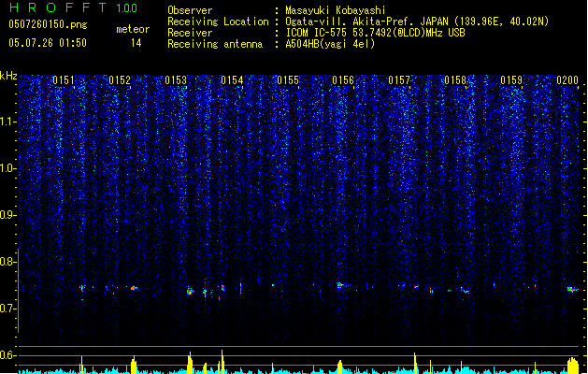The height and width of the screenshot is (374, 588).
Task: Click the 1.1 kHz axis label
Action: [x=7, y=122]
